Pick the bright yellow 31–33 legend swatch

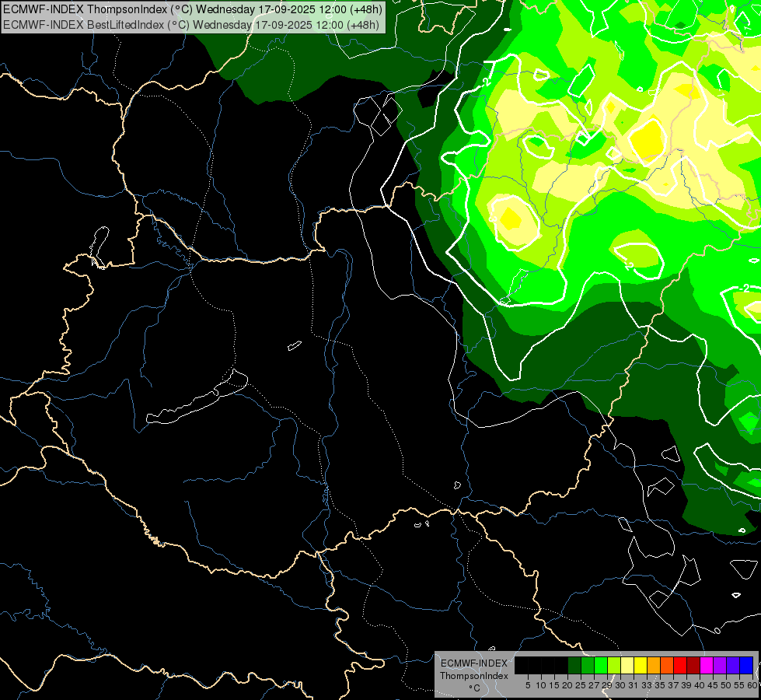(x=641, y=665)
